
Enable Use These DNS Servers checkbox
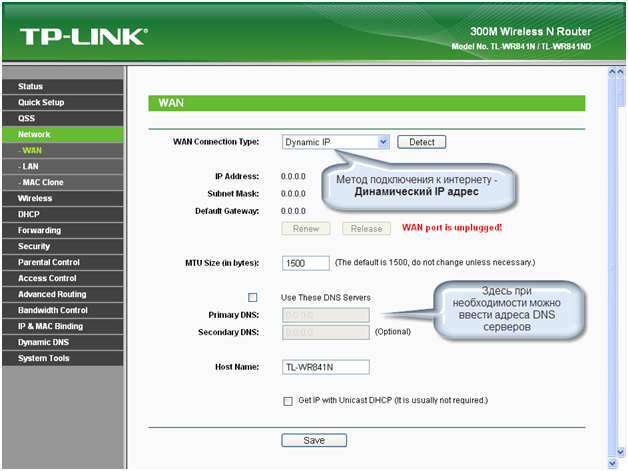(x=253, y=298)
